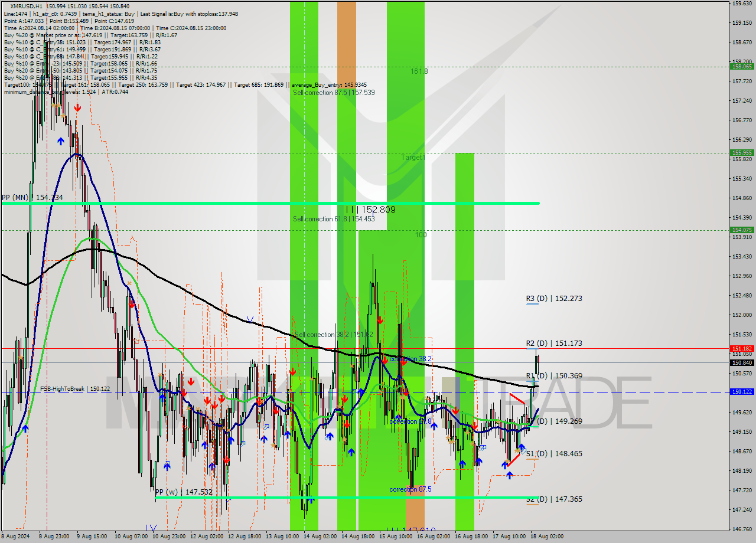Screen dimensions: 756x543
Task: Click the green 158.065 price tag
Action: (741, 67)
